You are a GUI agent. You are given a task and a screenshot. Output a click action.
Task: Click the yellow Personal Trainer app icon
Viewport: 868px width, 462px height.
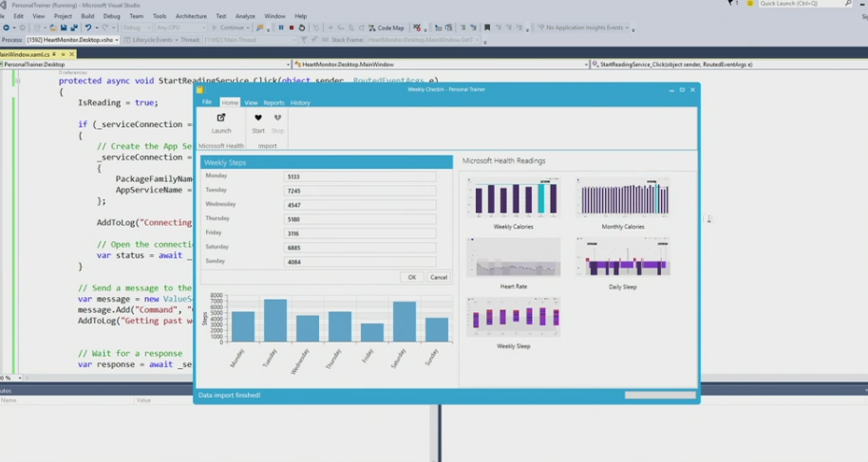point(199,89)
